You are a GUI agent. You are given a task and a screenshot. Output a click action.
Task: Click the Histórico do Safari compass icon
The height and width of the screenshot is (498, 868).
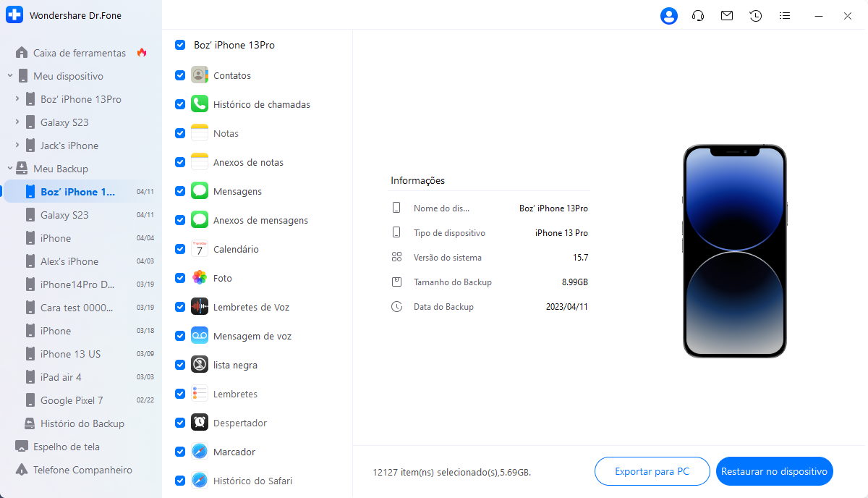(x=200, y=481)
